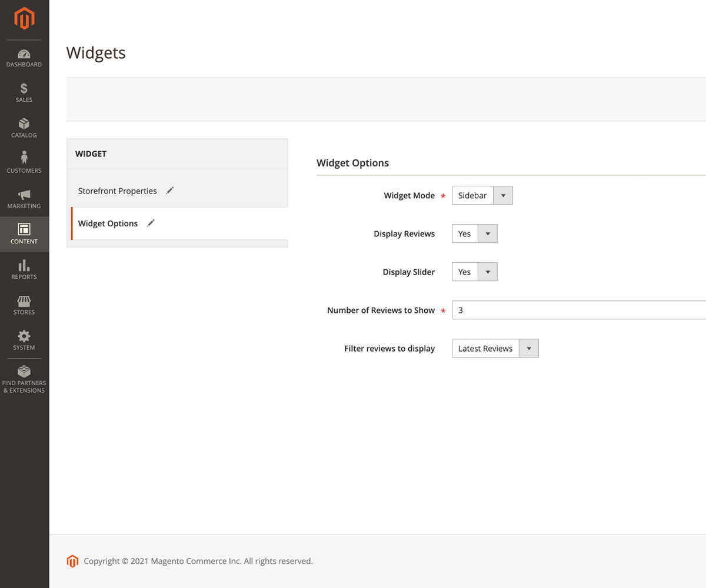Click the Widget Options section heading

point(353,163)
